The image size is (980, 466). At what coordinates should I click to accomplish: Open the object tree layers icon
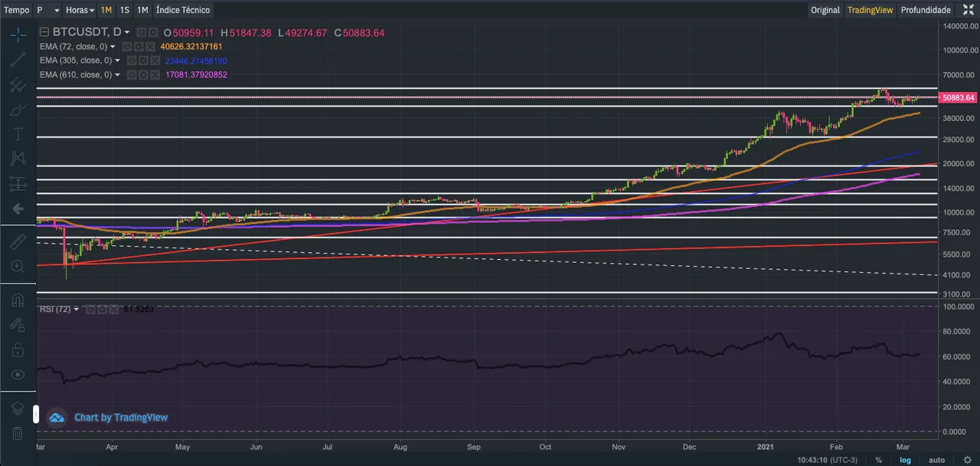tap(18, 409)
